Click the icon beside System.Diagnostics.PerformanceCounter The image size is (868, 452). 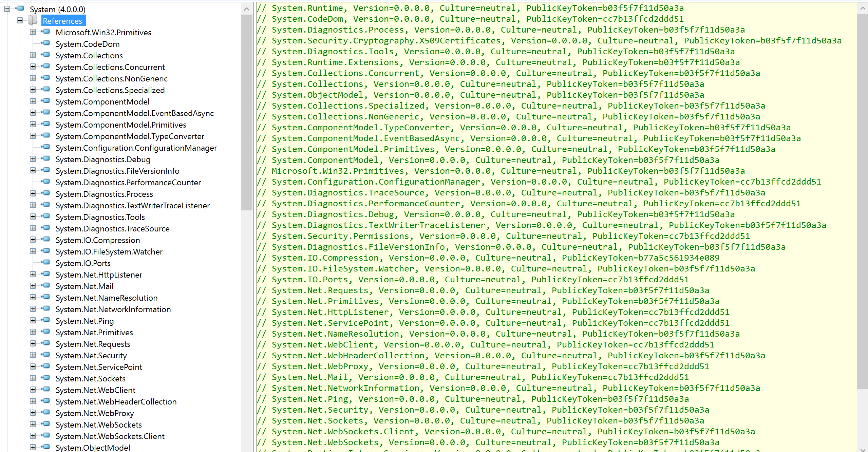[46, 182]
